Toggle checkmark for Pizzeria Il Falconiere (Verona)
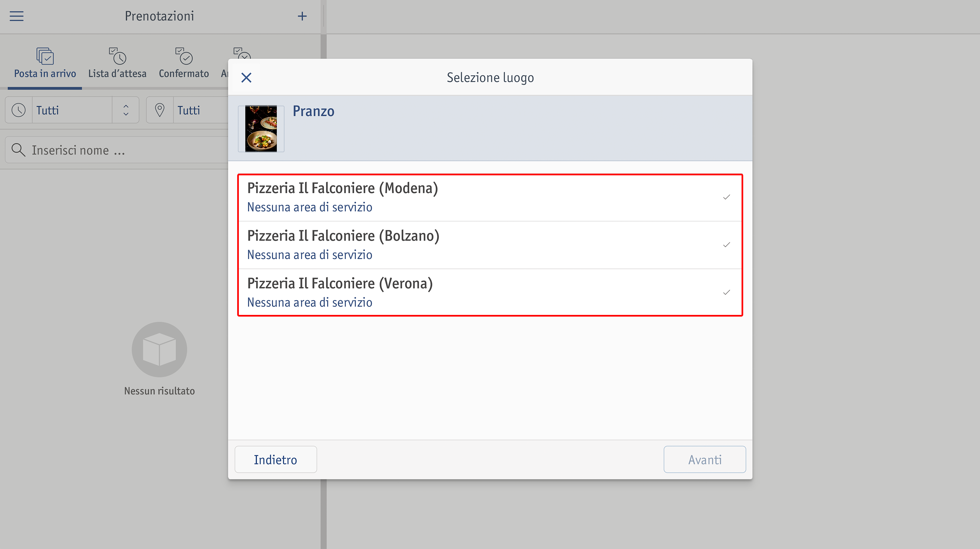Image resolution: width=980 pixels, height=549 pixels. (727, 292)
